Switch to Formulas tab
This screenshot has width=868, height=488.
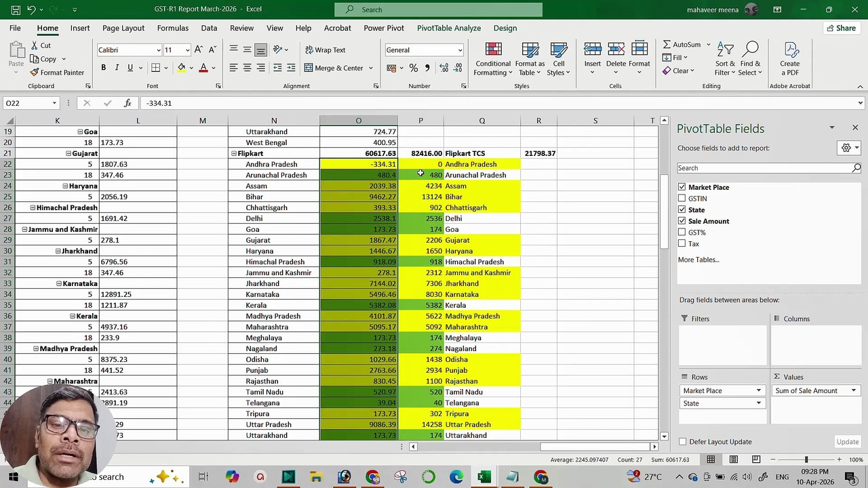(173, 28)
